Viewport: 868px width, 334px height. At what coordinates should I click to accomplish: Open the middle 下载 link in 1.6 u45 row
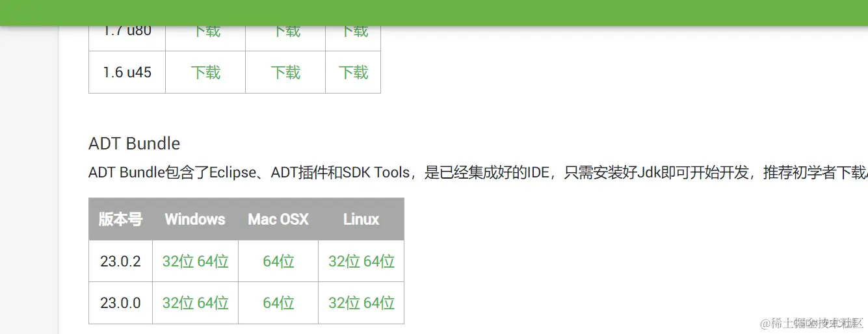[x=285, y=72]
